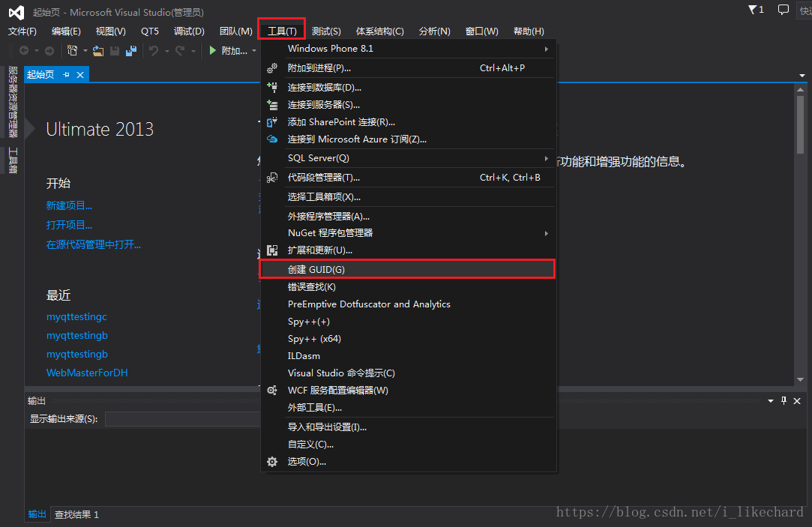Click the Open File folder icon
This screenshot has height=527, width=812.
98,50
